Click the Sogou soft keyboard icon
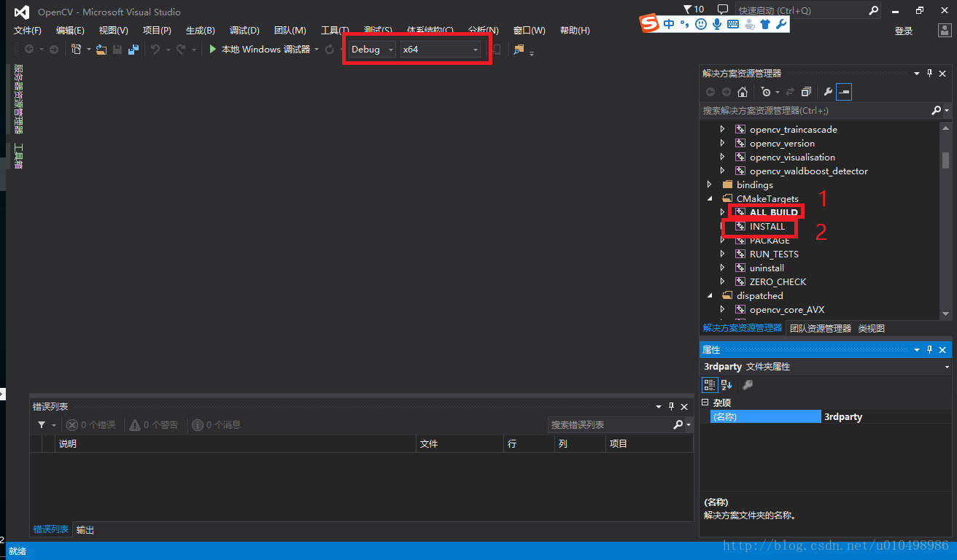This screenshot has width=957, height=560. (733, 24)
